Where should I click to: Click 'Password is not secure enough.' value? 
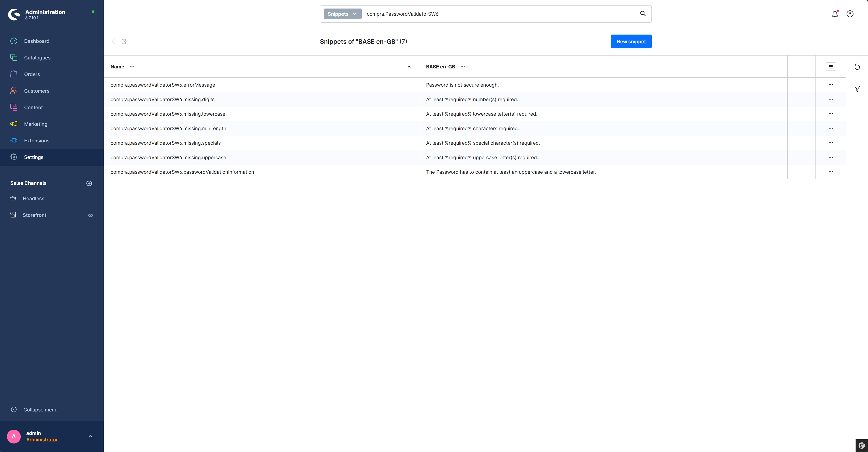462,85
